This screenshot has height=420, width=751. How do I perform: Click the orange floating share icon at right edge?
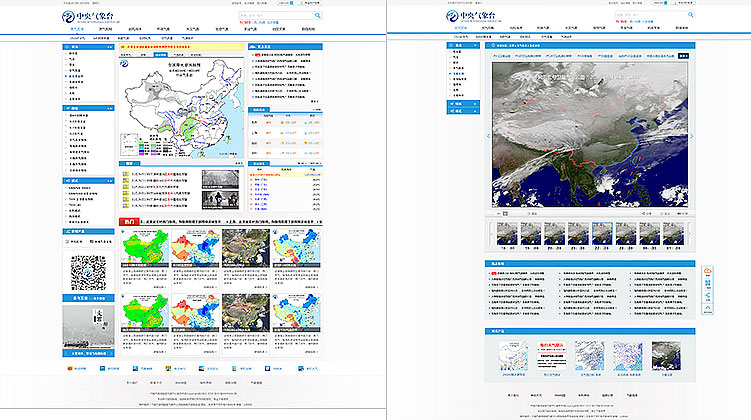click(x=707, y=272)
